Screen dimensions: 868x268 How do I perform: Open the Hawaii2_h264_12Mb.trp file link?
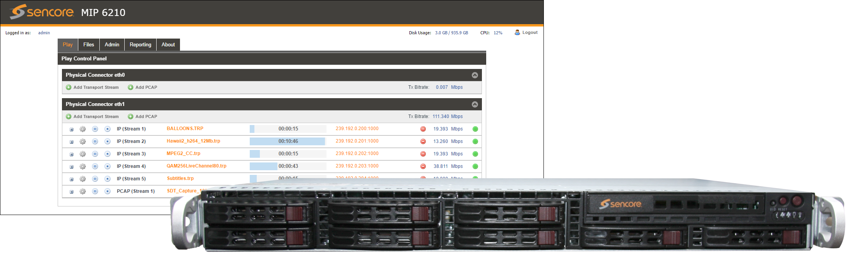point(194,141)
